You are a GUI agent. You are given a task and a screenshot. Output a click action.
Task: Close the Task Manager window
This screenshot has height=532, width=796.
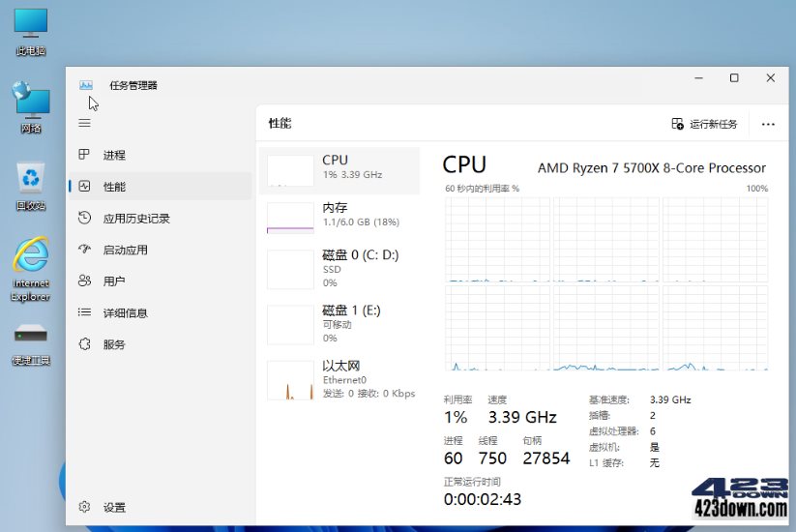(771, 78)
